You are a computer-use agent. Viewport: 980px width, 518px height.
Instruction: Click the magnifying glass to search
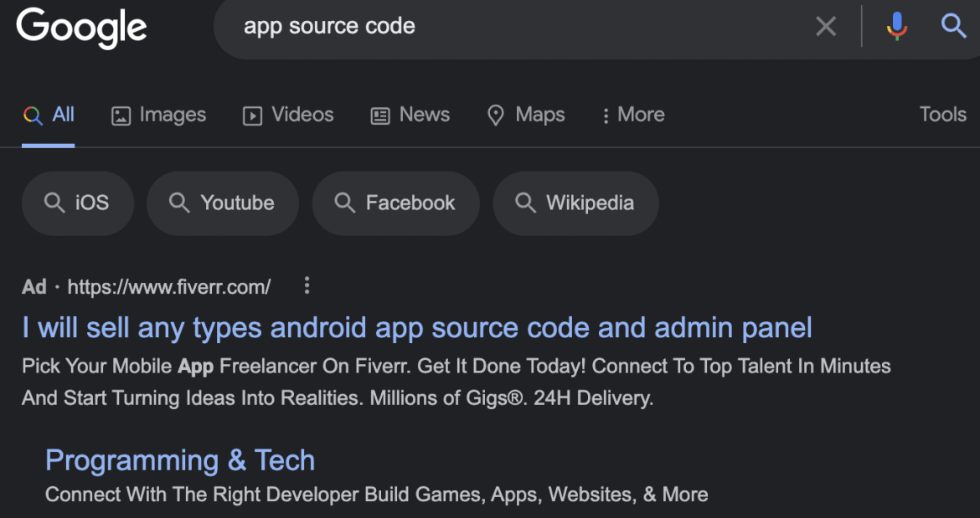953,26
